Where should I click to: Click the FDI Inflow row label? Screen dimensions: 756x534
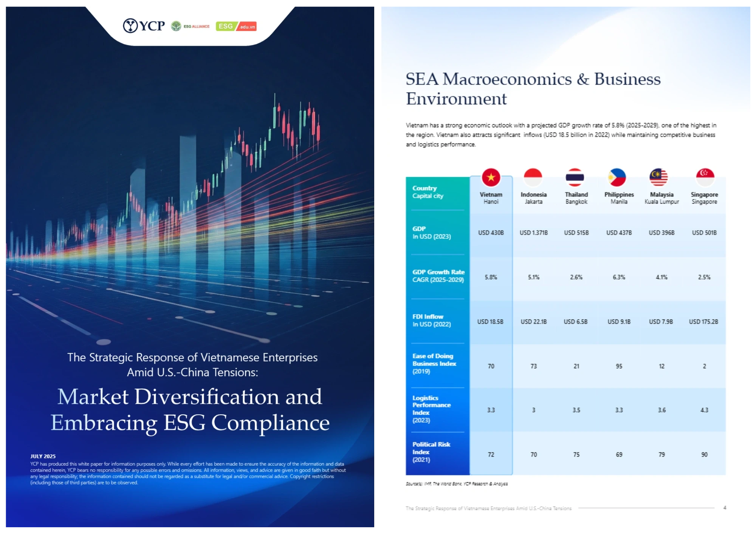pyautogui.click(x=431, y=320)
